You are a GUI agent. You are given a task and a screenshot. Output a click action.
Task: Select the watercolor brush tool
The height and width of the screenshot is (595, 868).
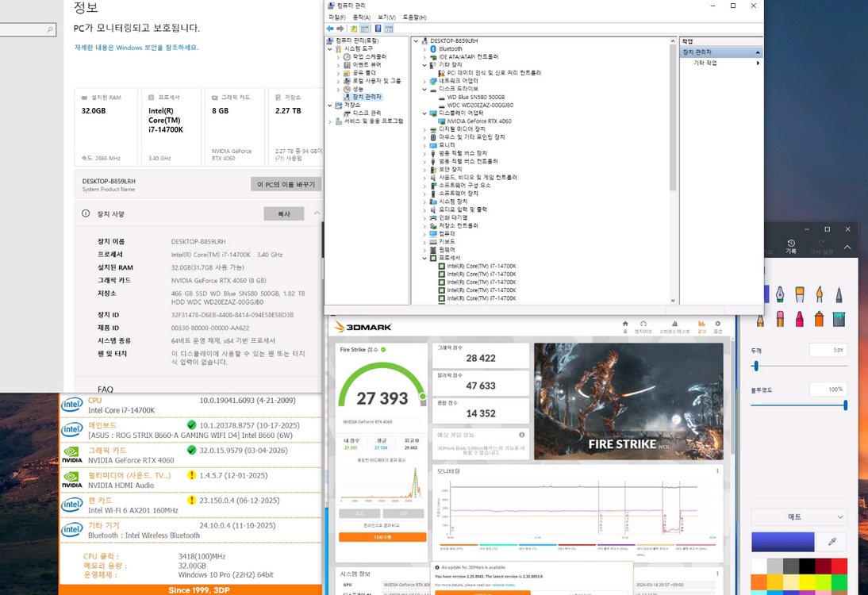tap(819, 294)
